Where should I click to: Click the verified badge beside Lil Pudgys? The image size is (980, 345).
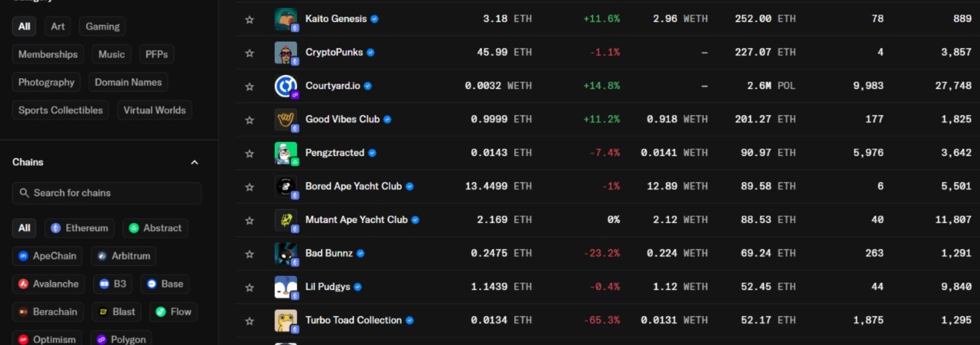click(358, 287)
